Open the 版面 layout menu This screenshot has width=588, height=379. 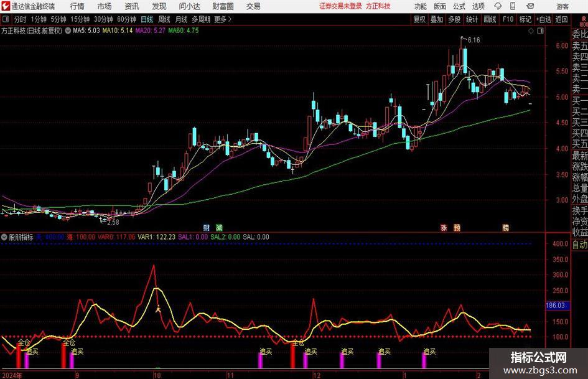point(439,6)
